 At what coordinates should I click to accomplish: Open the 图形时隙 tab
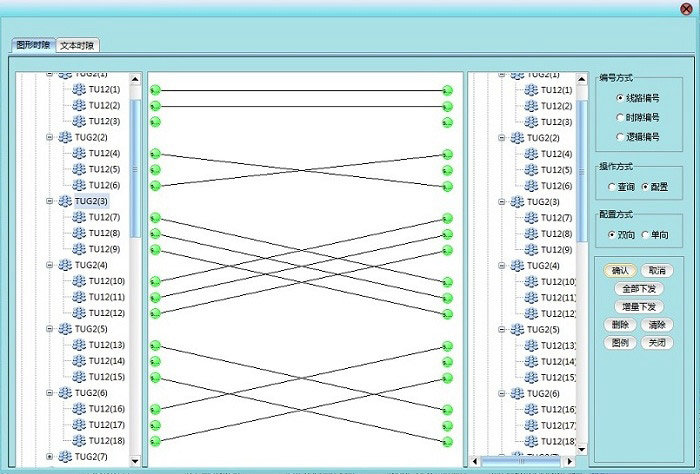[33, 45]
